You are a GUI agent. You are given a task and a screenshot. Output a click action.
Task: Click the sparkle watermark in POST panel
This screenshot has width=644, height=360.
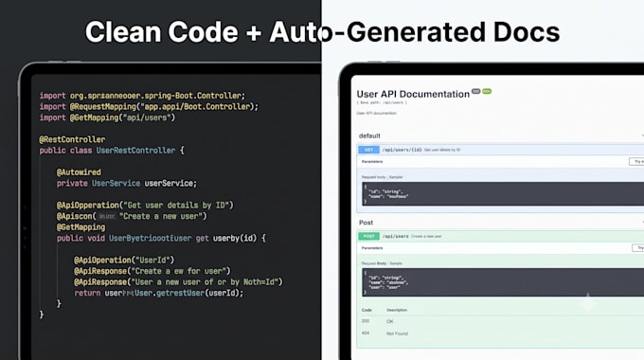pos(588,302)
